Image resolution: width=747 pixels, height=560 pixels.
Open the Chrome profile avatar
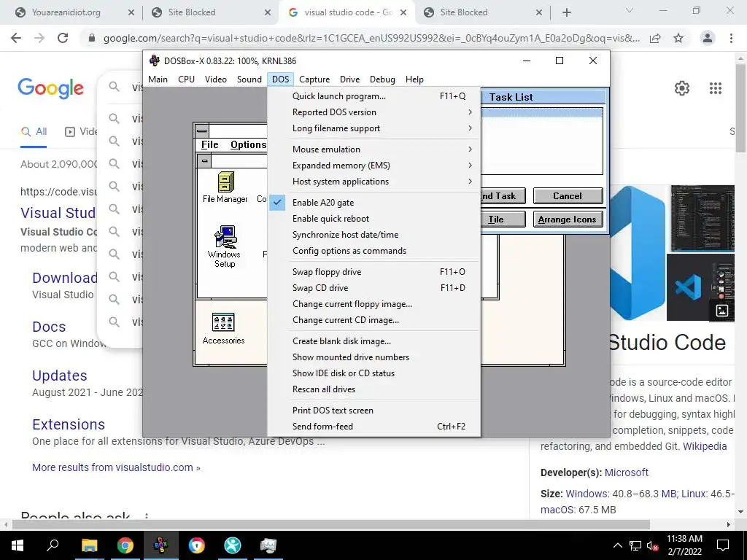point(708,38)
